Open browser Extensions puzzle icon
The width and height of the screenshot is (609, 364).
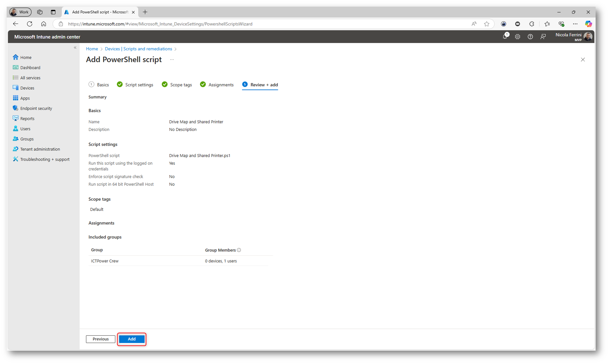(x=532, y=24)
